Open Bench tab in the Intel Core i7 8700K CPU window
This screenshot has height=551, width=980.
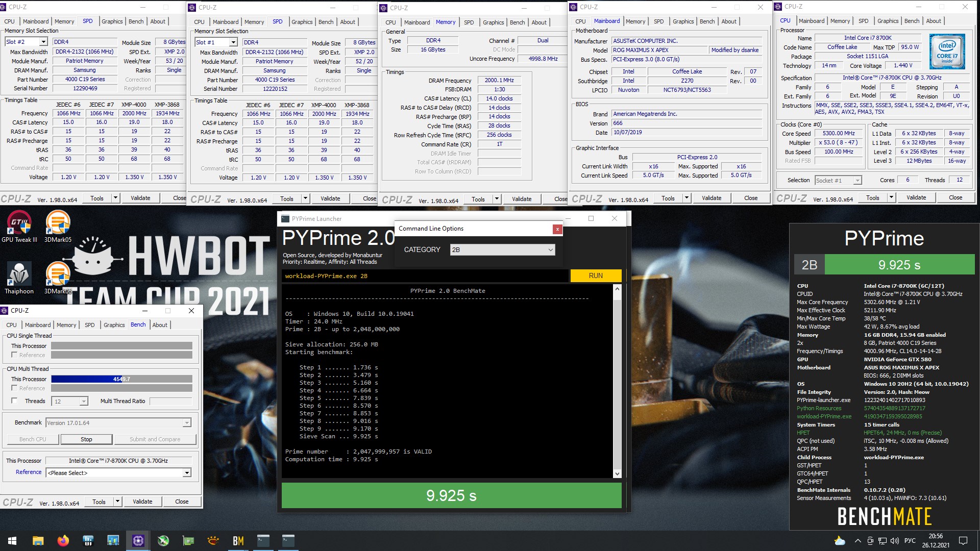point(912,21)
